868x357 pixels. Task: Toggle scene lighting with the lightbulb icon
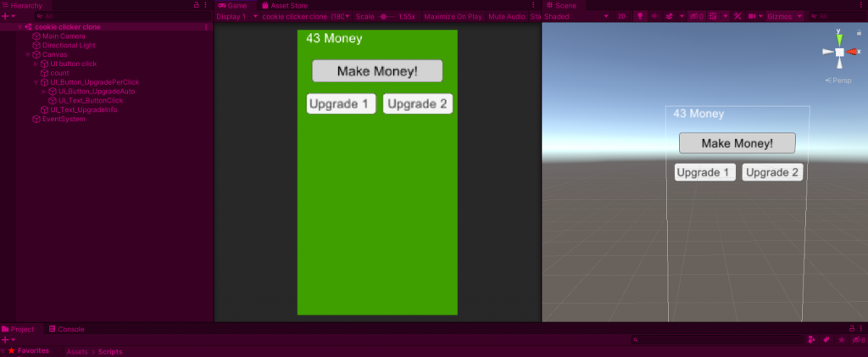tap(639, 16)
